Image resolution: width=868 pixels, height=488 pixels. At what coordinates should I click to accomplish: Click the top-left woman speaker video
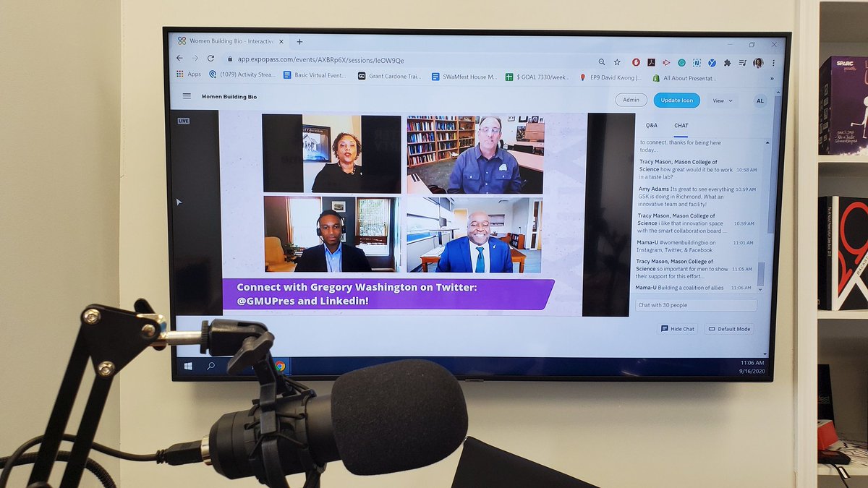331,153
